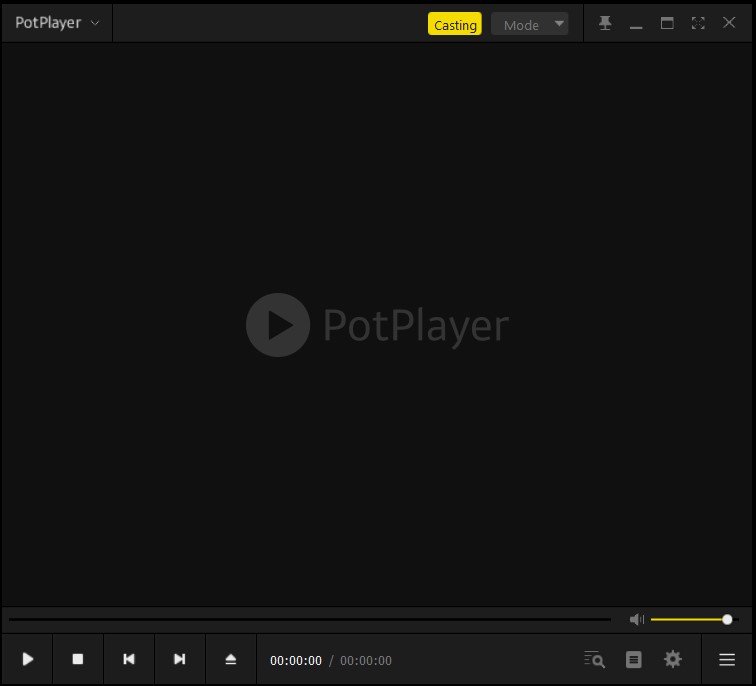Click the Casting button
The height and width of the screenshot is (686, 756).
click(x=455, y=24)
